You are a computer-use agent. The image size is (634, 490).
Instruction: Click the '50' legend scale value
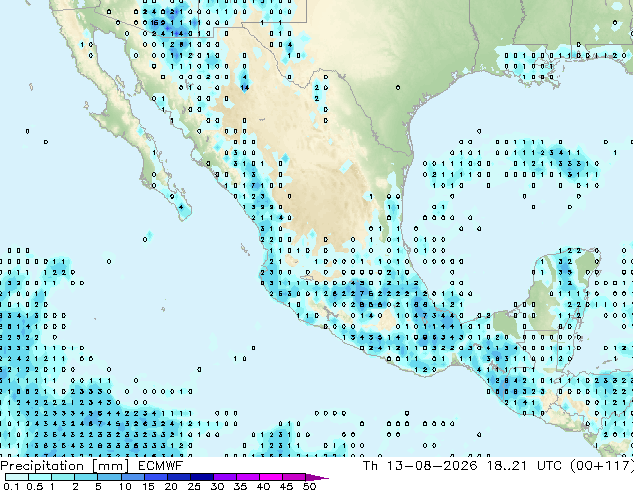310,486
